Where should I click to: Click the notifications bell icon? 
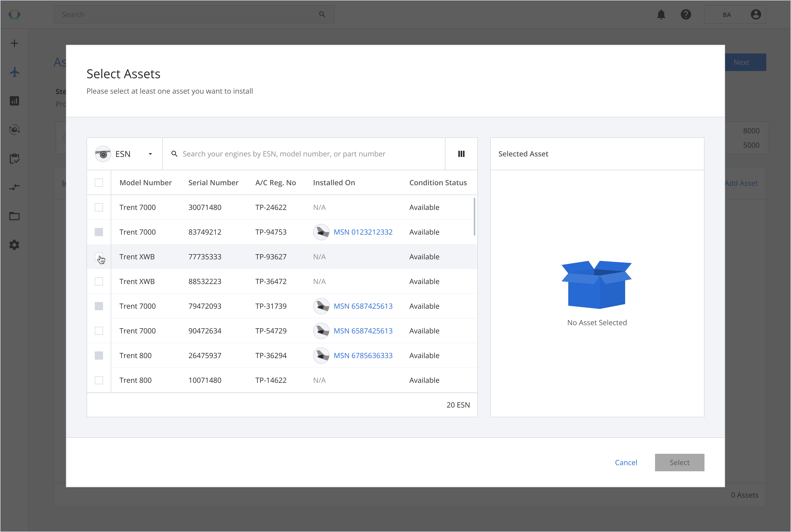tap(661, 14)
